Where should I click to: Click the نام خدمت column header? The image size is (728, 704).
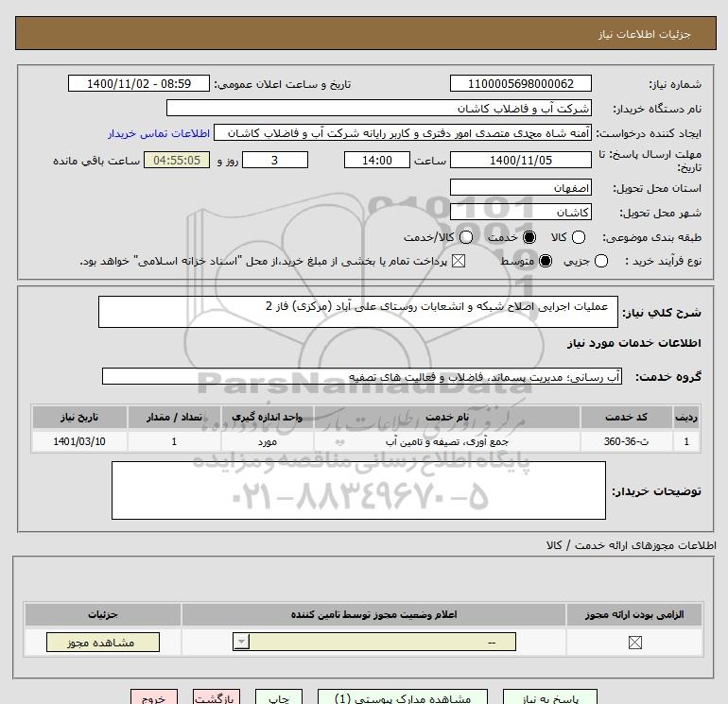(447, 417)
